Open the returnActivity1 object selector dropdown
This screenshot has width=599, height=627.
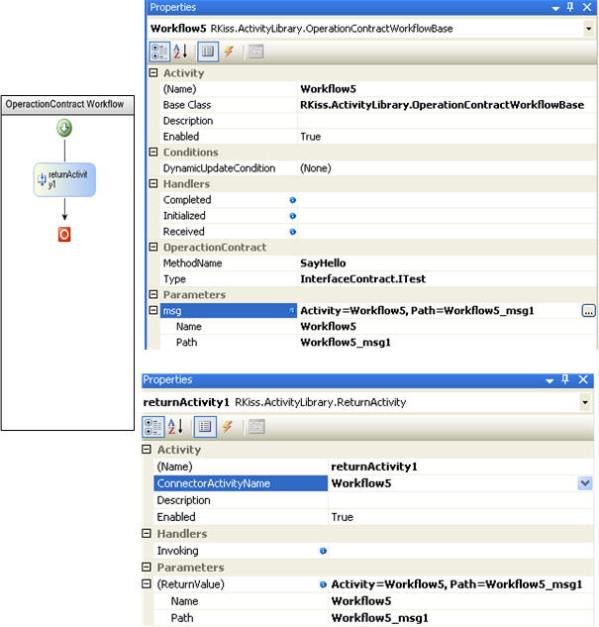click(585, 402)
